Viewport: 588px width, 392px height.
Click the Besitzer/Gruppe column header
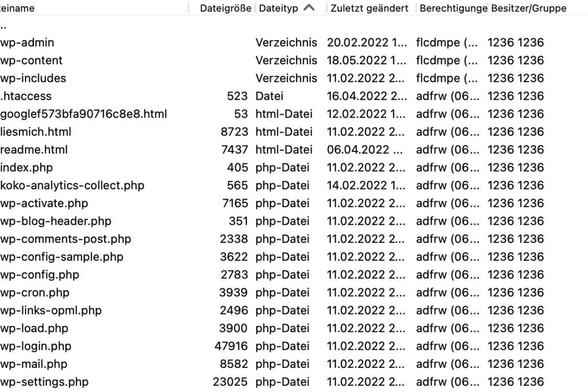click(x=528, y=8)
